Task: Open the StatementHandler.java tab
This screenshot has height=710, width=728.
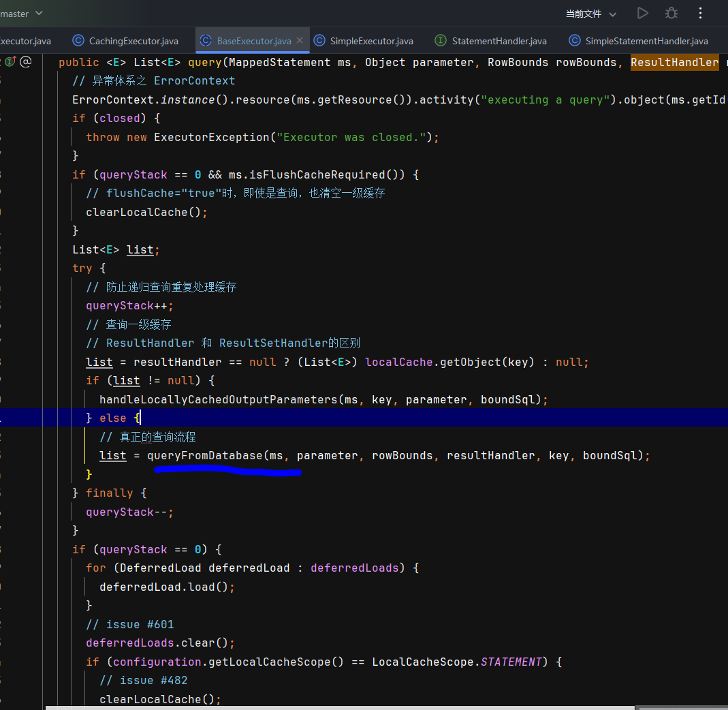Action: coord(490,41)
